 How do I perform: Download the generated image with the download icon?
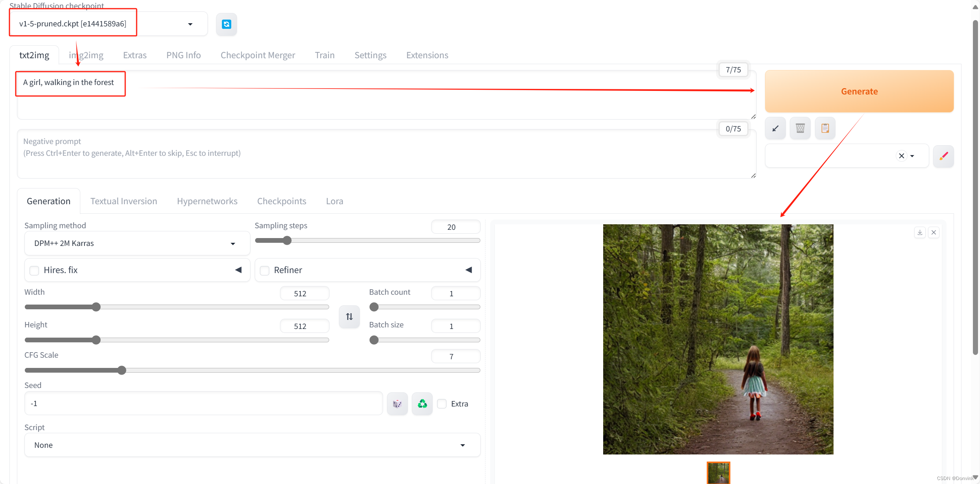click(x=920, y=233)
